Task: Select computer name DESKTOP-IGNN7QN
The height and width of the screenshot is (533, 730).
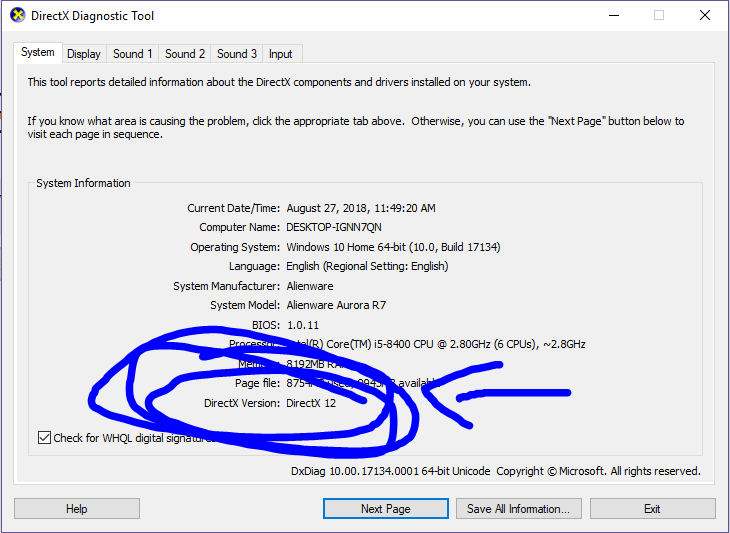Action: [x=334, y=227]
